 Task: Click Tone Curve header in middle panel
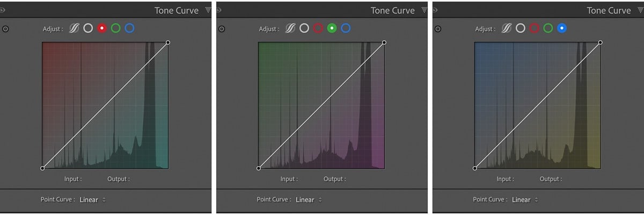pos(393,10)
